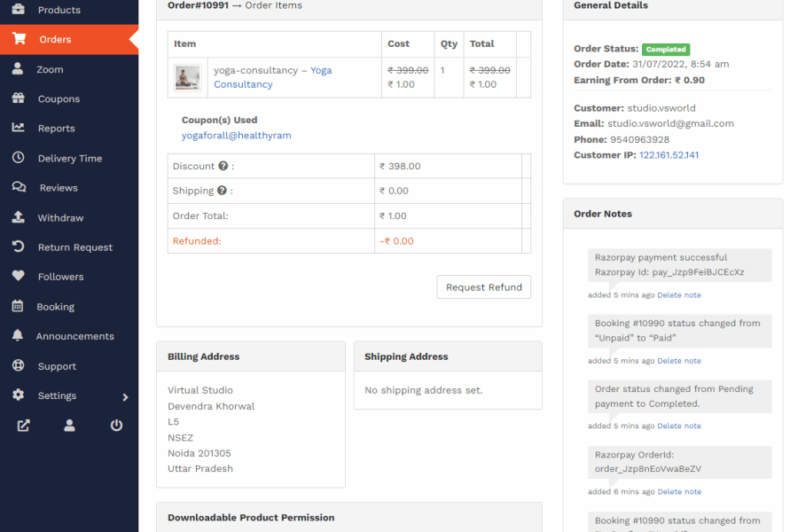Screen dimensions: 798x532
Task: Open the edit account person icon
Action: click(x=70, y=426)
